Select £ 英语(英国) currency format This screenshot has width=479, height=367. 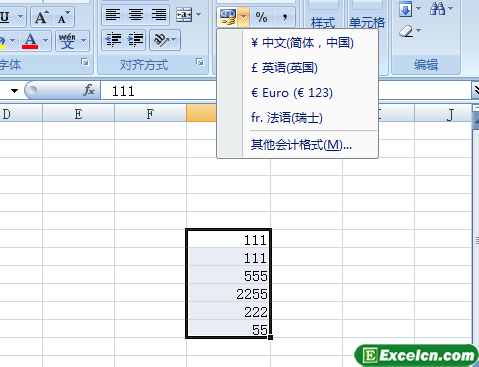click(x=298, y=68)
